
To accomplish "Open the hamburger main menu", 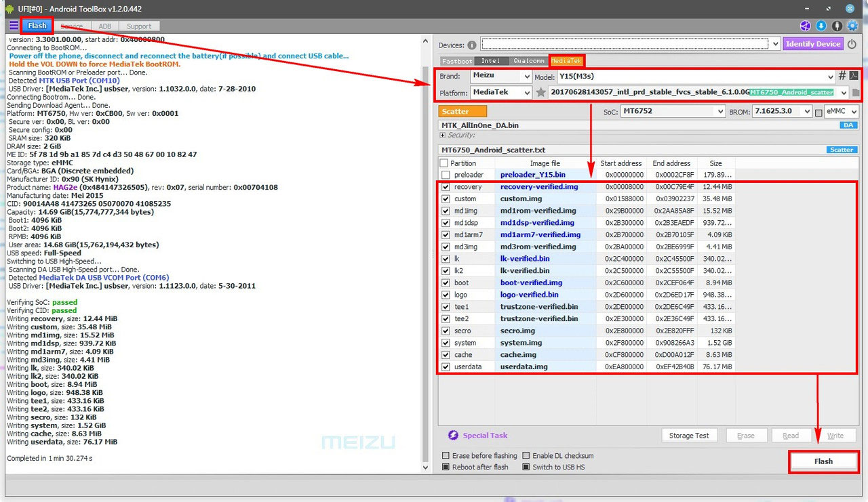I will click(x=14, y=26).
